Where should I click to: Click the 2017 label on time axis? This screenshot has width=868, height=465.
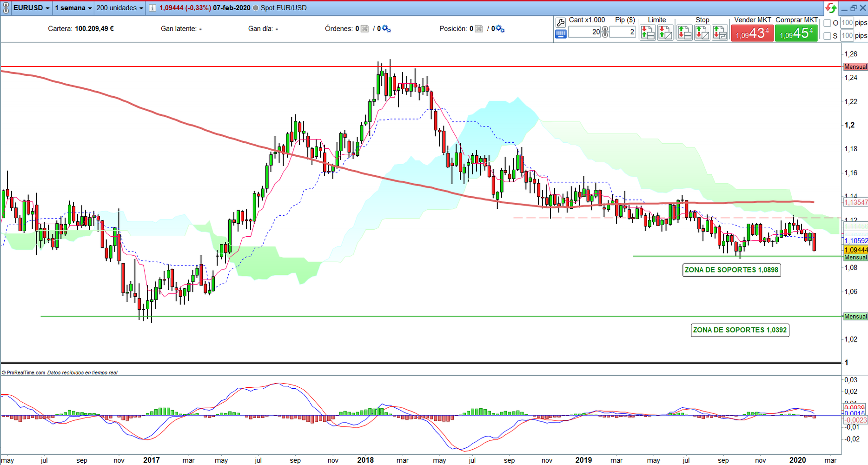(152, 460)
